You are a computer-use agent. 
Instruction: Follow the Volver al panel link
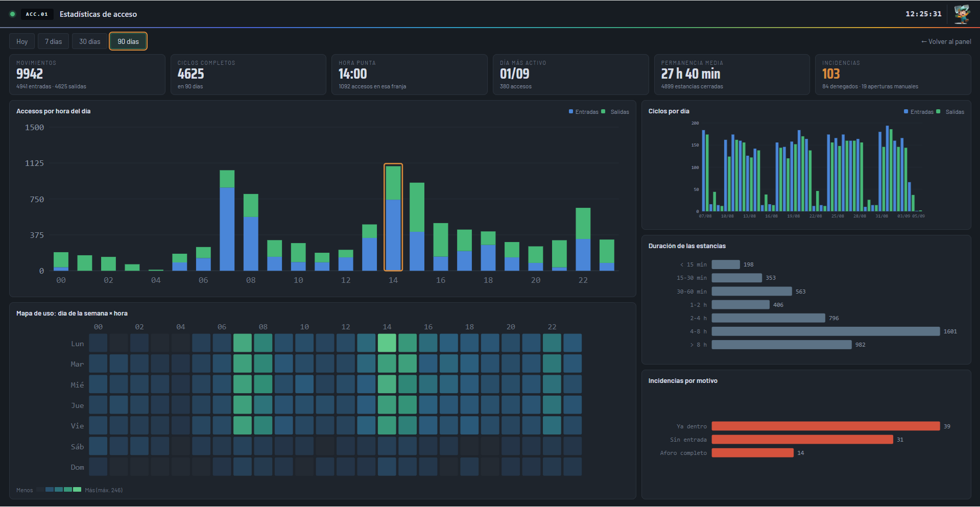(x=946, y=42)
